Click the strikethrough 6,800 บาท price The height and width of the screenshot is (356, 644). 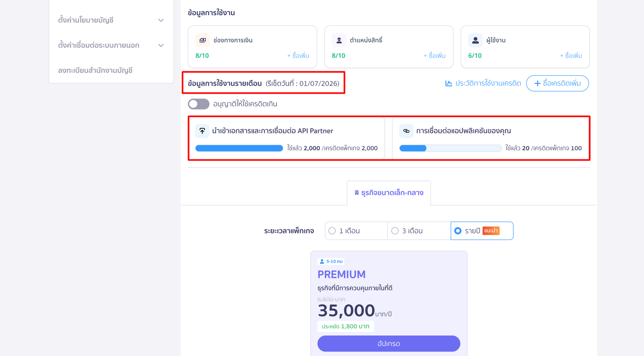pos(331,299)
